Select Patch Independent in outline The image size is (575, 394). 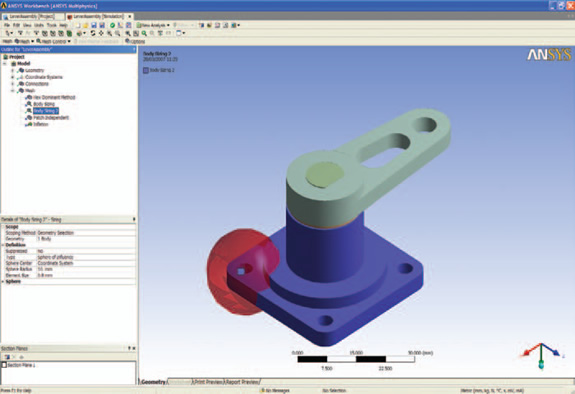[51, 118]
